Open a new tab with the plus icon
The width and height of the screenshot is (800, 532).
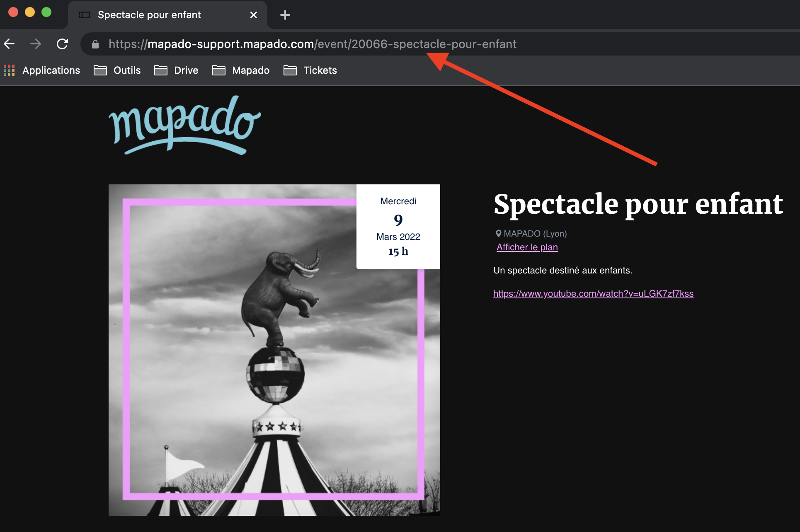click(x=285, y=15)
